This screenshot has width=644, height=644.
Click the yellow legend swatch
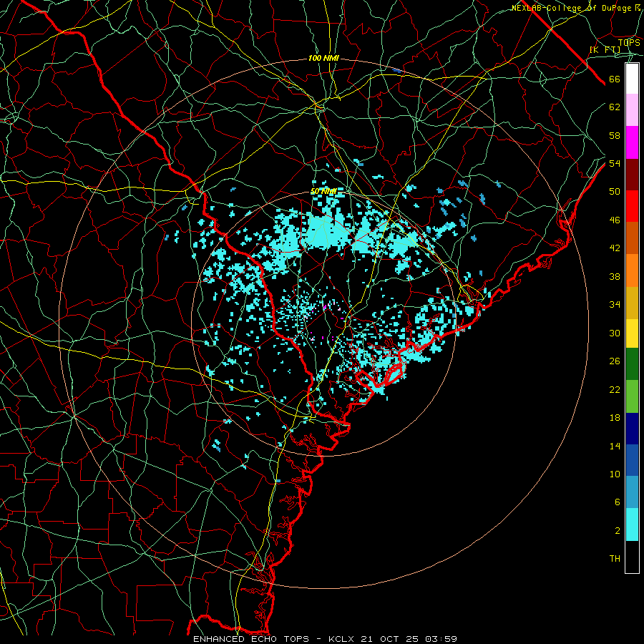pos(632,333)
